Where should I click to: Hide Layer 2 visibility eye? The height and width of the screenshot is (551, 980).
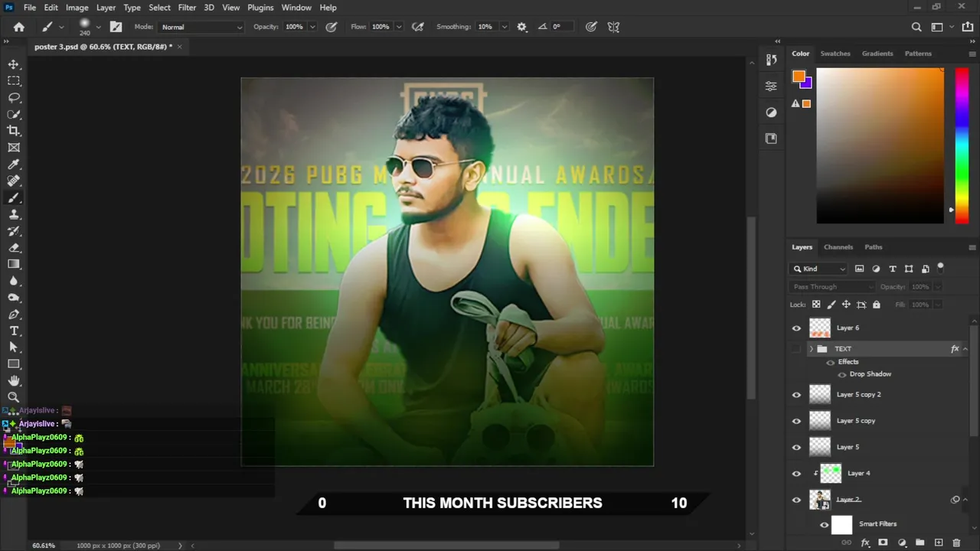(796, 500)
